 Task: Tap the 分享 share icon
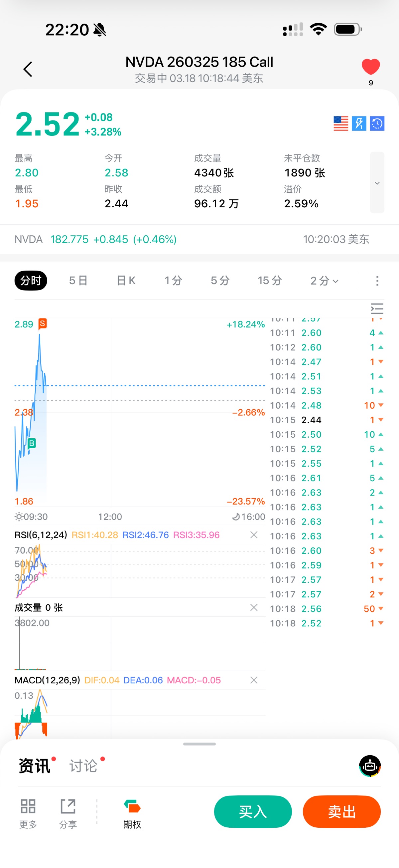[68, 813]
